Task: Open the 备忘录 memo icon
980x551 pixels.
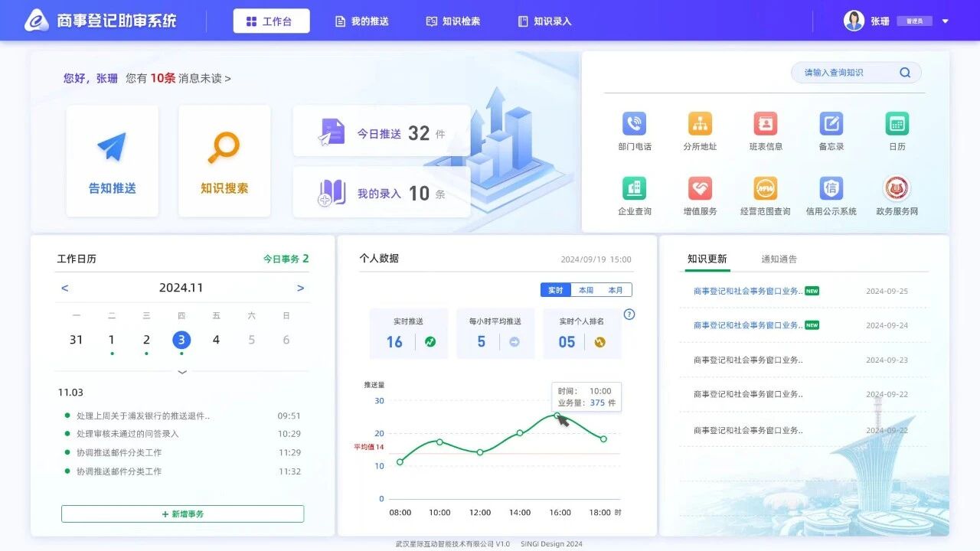Action: [831, 124]
